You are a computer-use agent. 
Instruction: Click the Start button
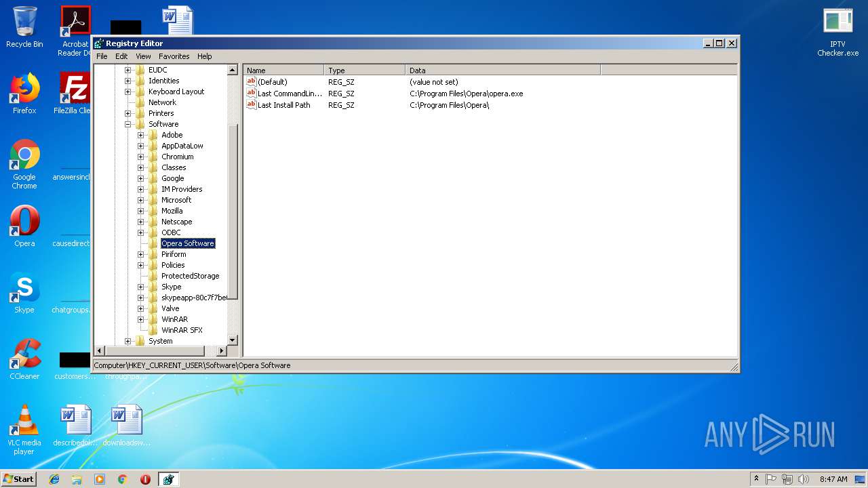click(18, 479)
